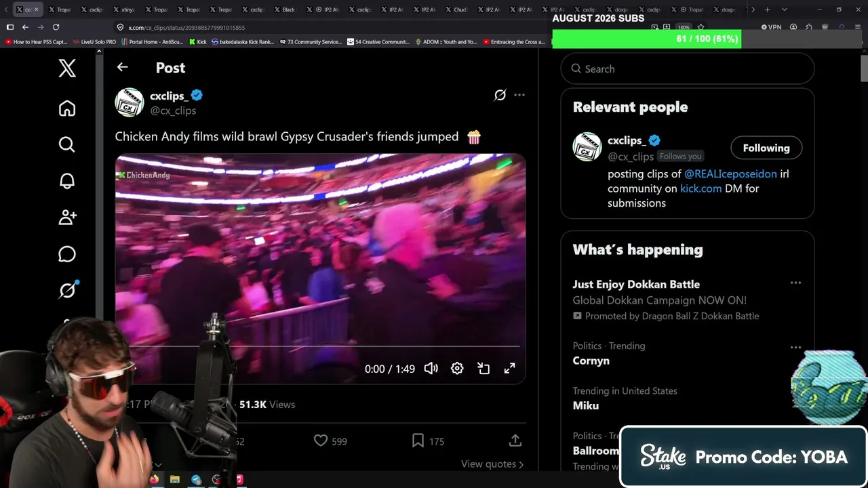Click the Grok icon on the post header
The width and height of the screenshot is (868, 488).
click(500, 96)
